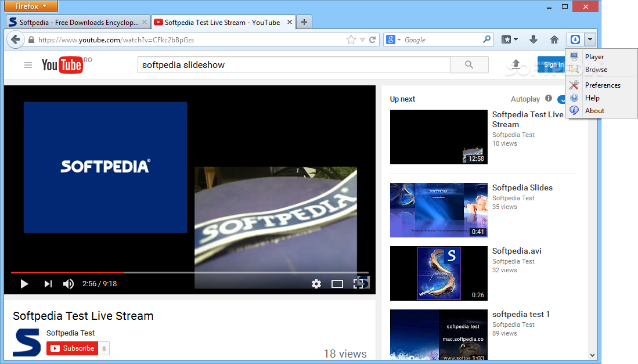638x364 pixels.
Task: Click the 2:56 / 9:18 time display
Action: click(100, 284)
